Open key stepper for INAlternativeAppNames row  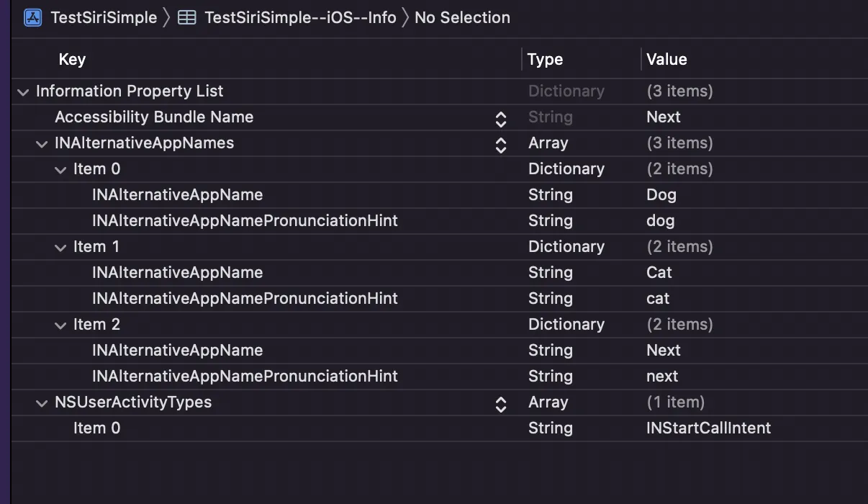pos(501,144)
